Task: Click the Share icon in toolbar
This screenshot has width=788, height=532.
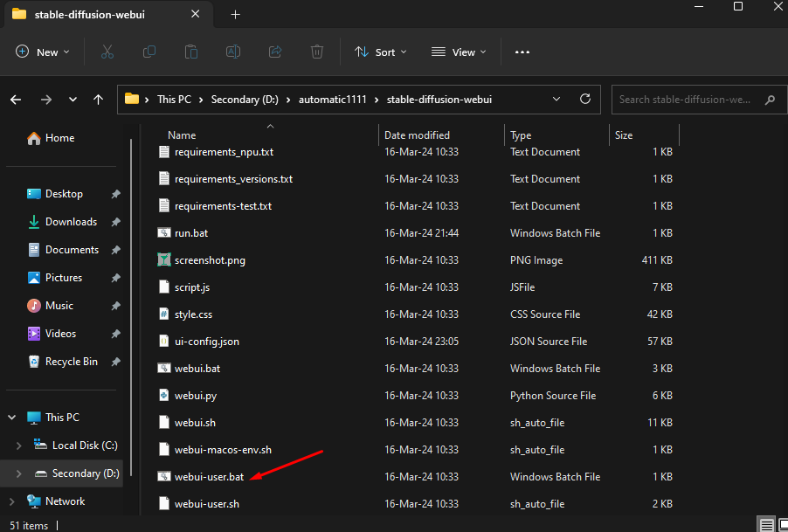Action: [275, 52]
